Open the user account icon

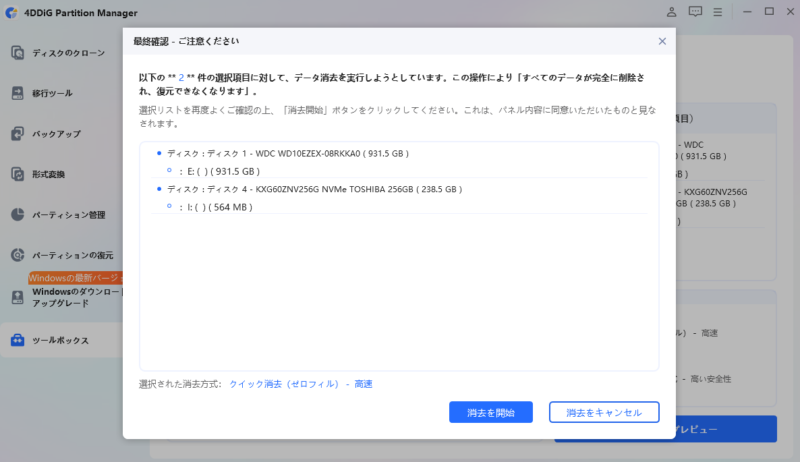pyautogui.click(x=670, y=12)
